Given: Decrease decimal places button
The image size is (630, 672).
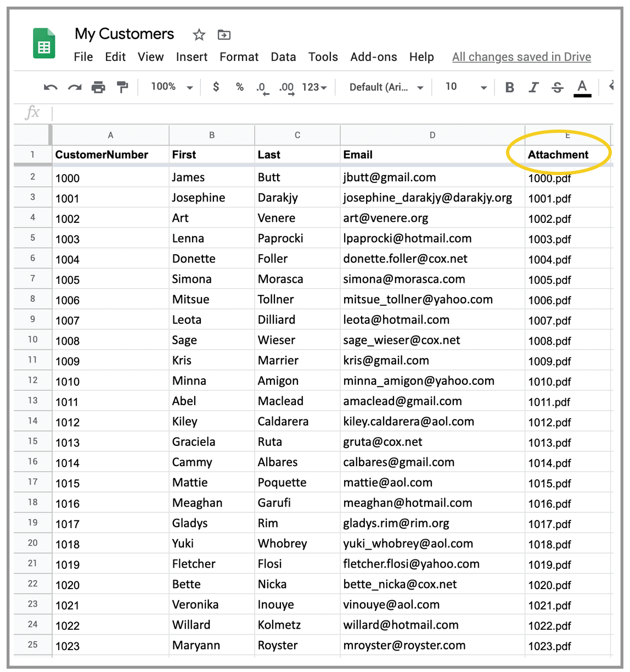Looking at the screenshot, I should click(262, 88).
